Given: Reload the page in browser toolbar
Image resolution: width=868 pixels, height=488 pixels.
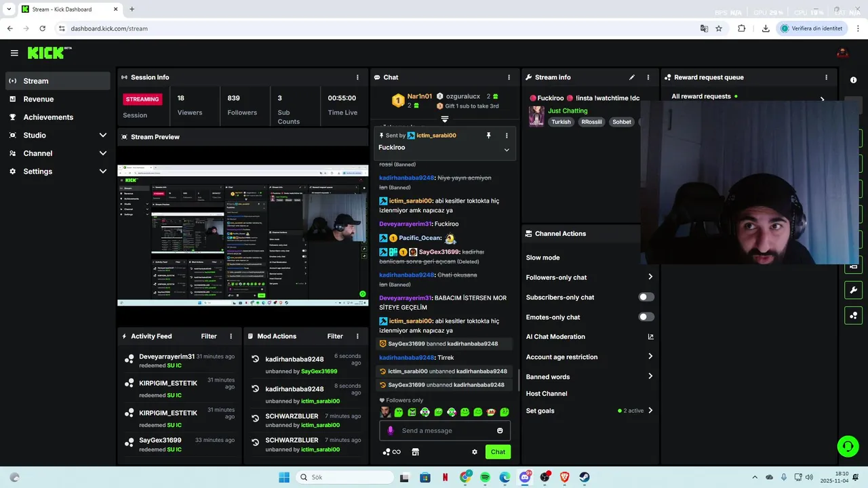Looking at the screenshot, I should 42,28.
